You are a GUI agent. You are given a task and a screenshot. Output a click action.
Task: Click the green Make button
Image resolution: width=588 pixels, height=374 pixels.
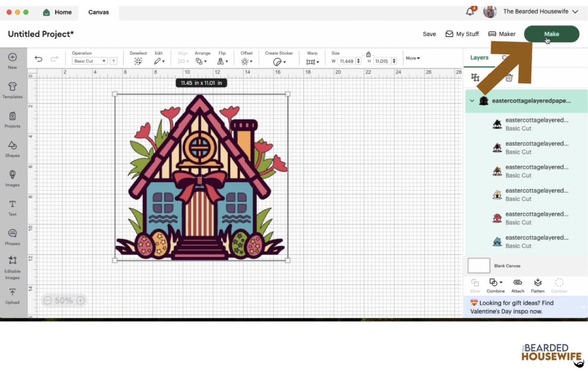(x=551, y=34)
